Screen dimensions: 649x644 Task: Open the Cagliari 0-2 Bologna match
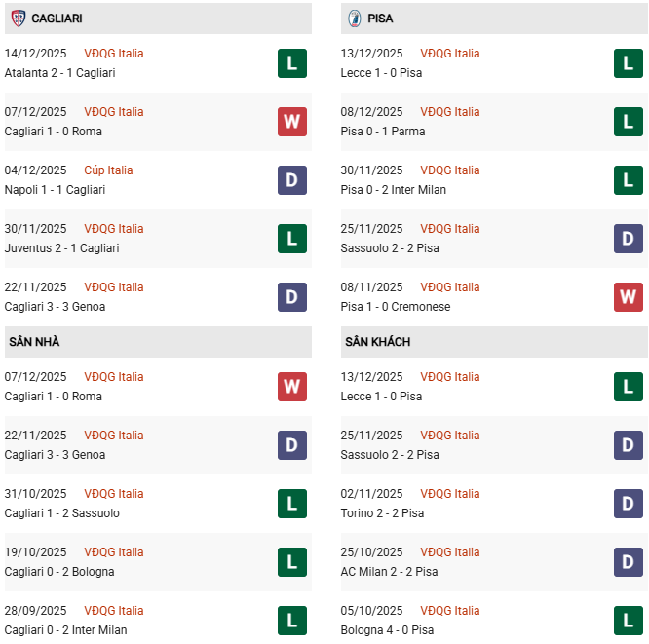(59, 572)
